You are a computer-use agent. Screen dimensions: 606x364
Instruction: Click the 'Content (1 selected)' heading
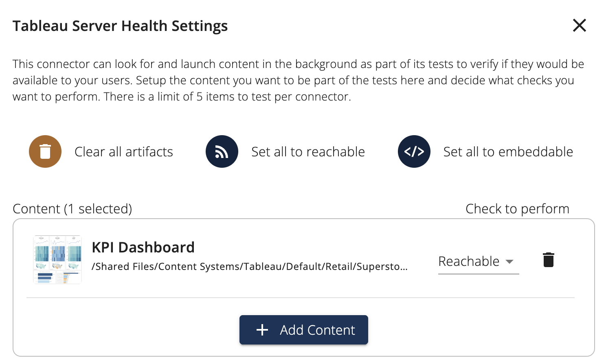click(x=72, y=209)
